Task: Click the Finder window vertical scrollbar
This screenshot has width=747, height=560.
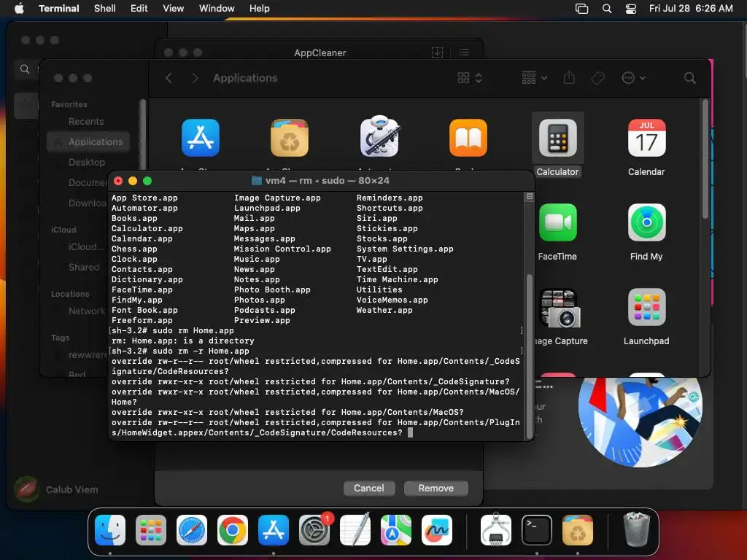Action: tap(705, 160)
